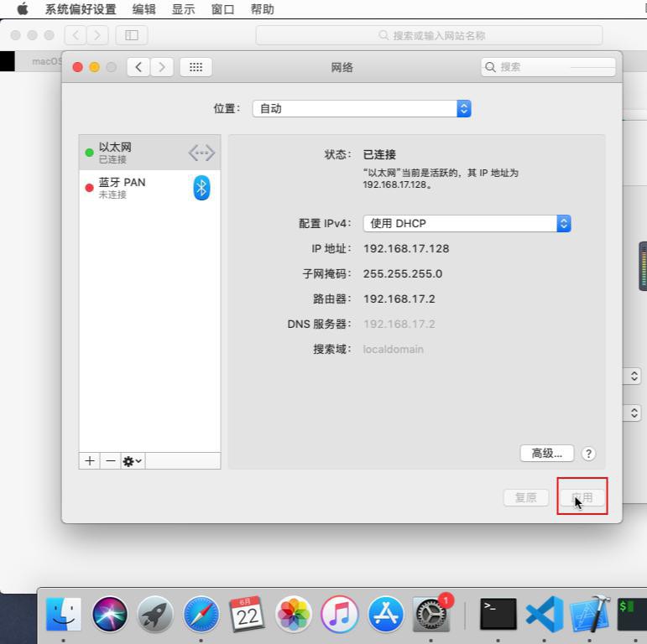Screen dimensions: 647x644
Task: Open Safari from the Dock
Action: pyautogui.click(x=201, y=615)
